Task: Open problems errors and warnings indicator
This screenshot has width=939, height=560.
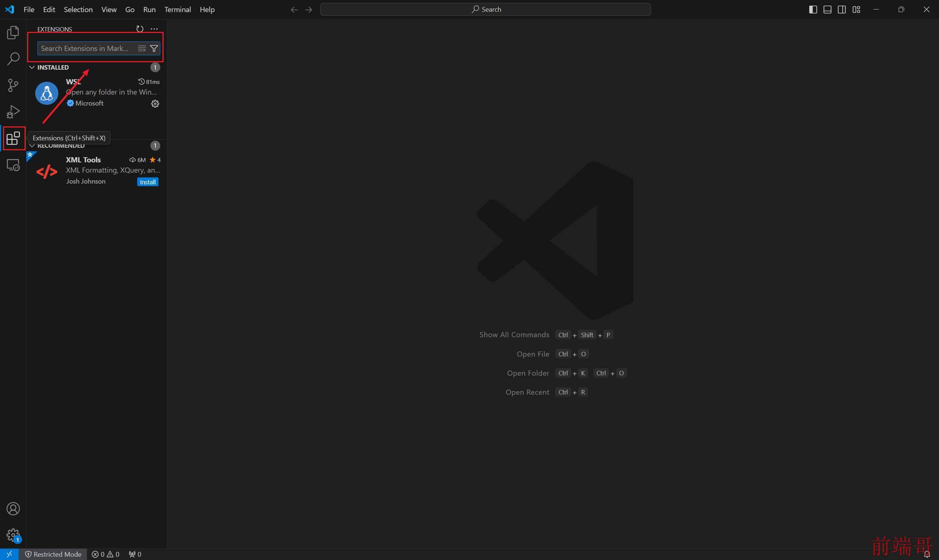Action: (105, 554)
